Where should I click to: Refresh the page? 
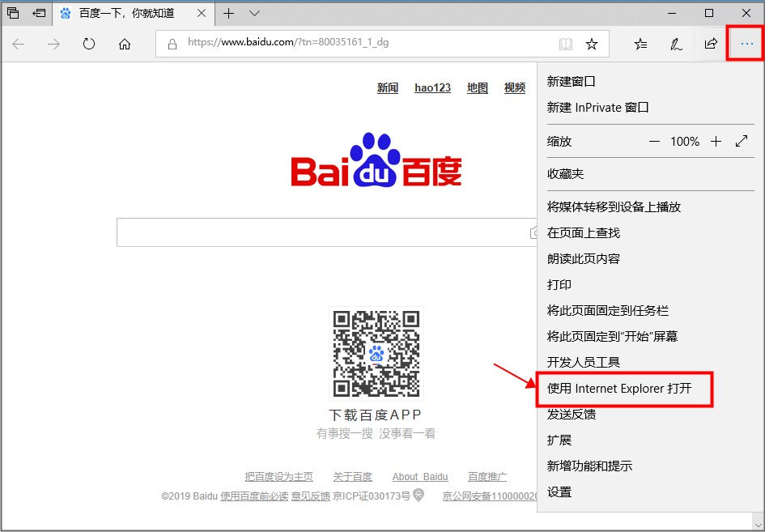pyautogui.click(x=89, y=44)
